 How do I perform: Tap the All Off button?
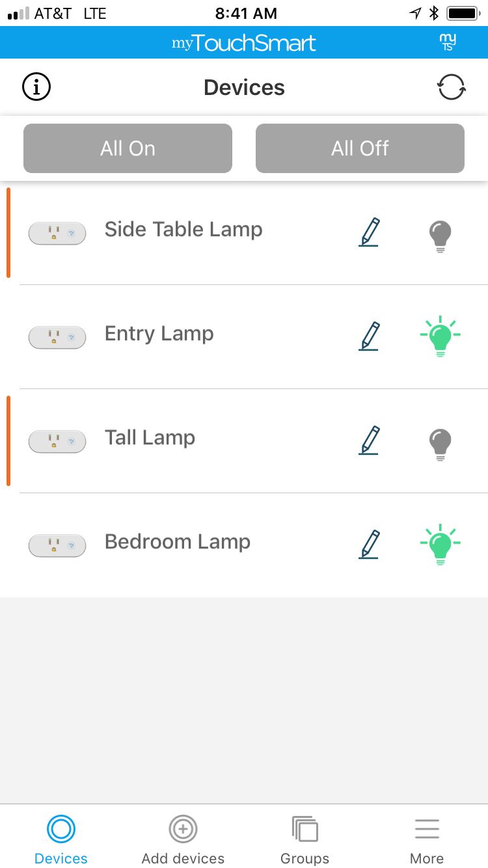(360, 148)
